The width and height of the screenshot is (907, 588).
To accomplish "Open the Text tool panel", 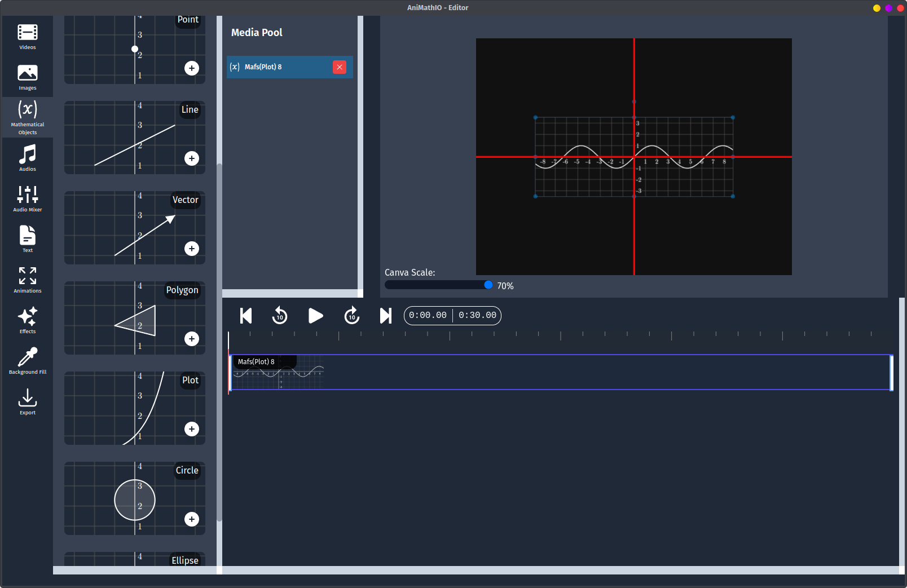I will click(x=27, y=240).
